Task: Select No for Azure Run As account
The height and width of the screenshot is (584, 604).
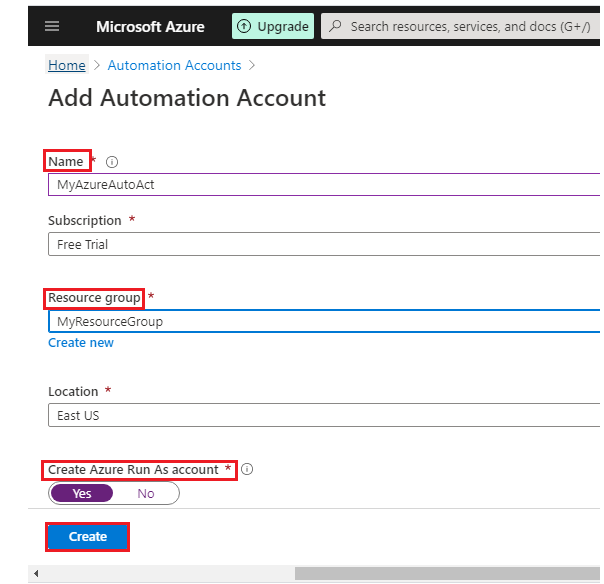Action: pos(146,493)
